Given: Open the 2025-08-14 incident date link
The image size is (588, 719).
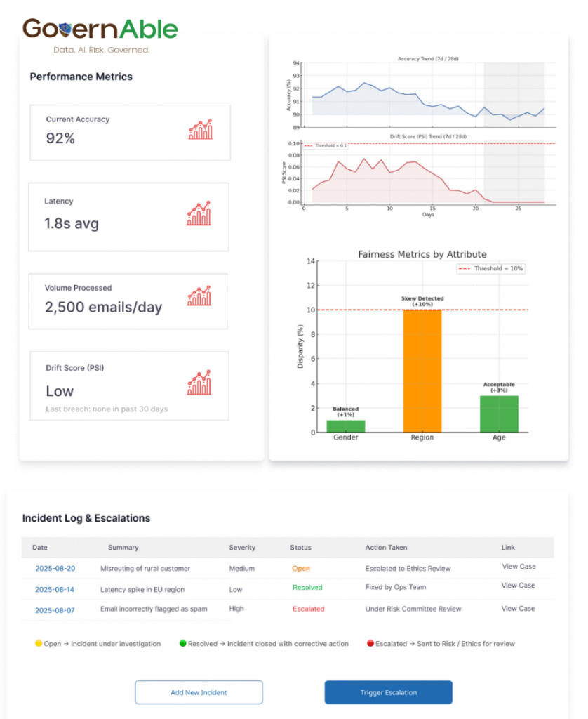Looking at the screenshot, I should pyautogui.click(x=55, y=590).
